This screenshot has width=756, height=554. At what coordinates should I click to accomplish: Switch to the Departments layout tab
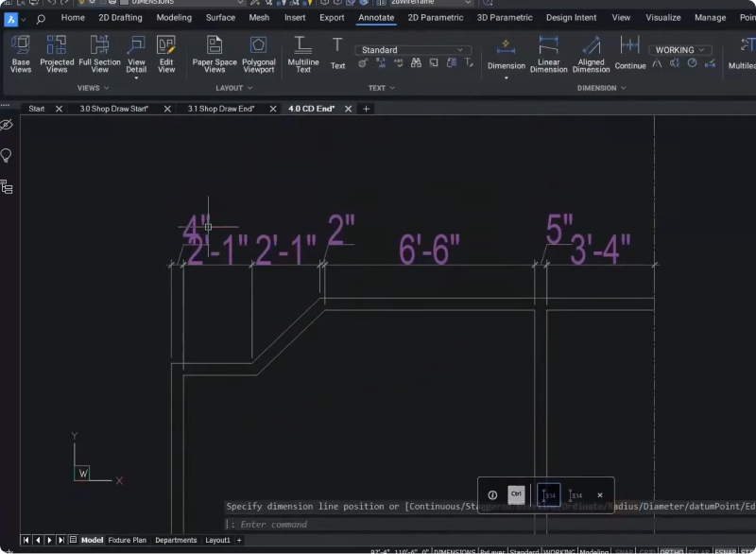pyautogui.click(x=176, y=540)
